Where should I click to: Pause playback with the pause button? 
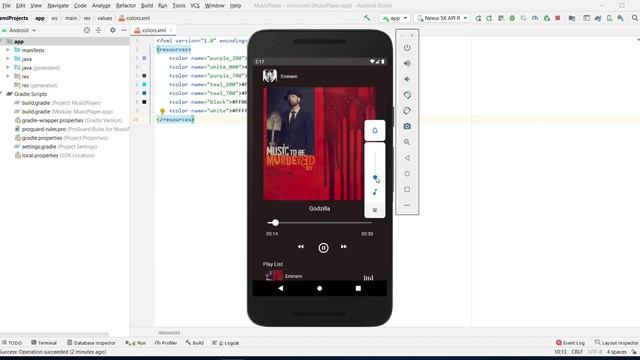323,247
